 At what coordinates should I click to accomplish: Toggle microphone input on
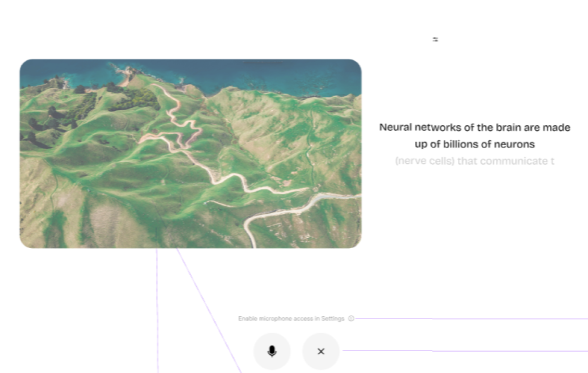pyautogui.click(x=271, y=351)
